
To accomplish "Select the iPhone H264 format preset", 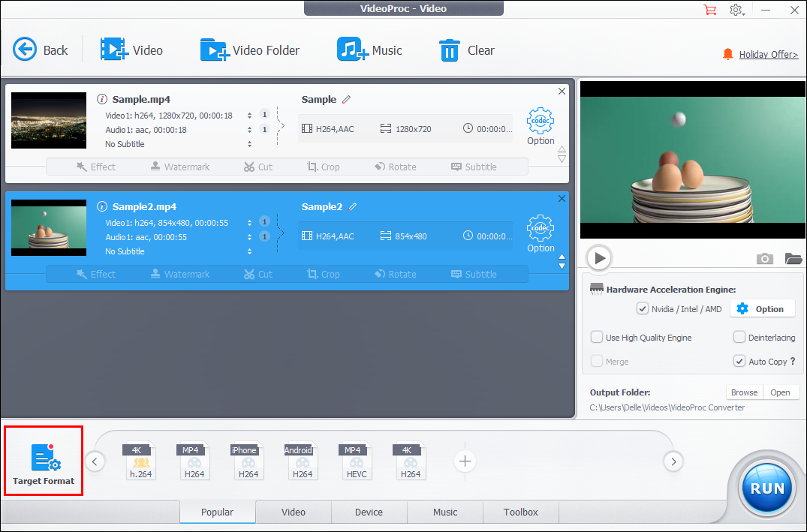I will pyautogui.click(x=248, y=461).
